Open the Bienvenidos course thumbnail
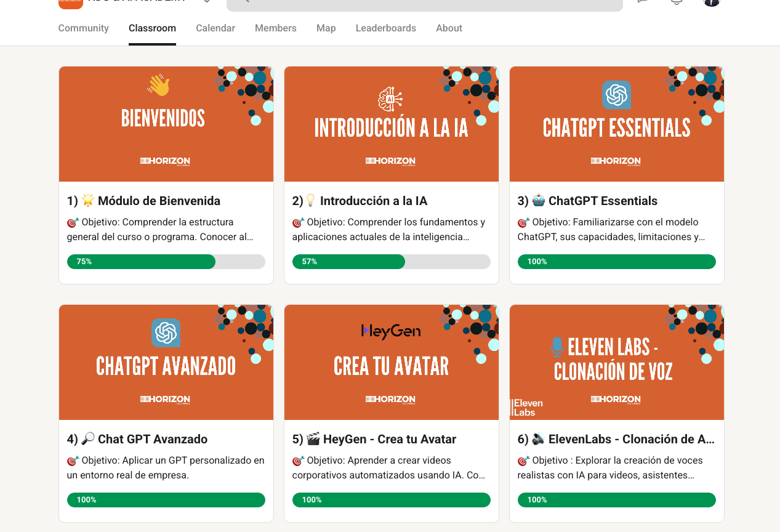 (166, 124)
